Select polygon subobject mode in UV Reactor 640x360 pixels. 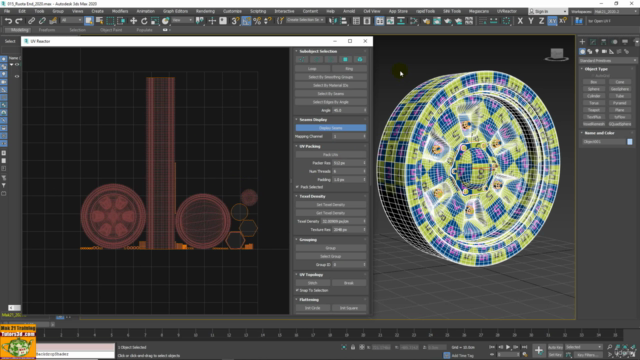point(345,60)
